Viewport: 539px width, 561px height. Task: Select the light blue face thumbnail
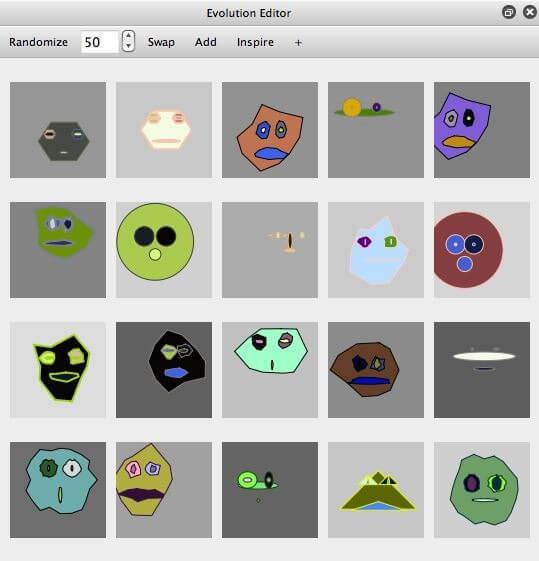(376, 250)
